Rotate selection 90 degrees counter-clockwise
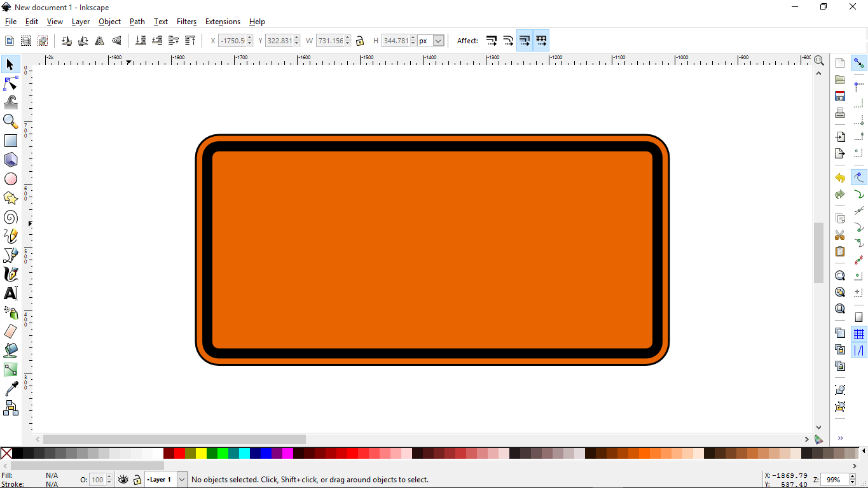Viewport: 868px width, 488px height. tap(67, 41)
